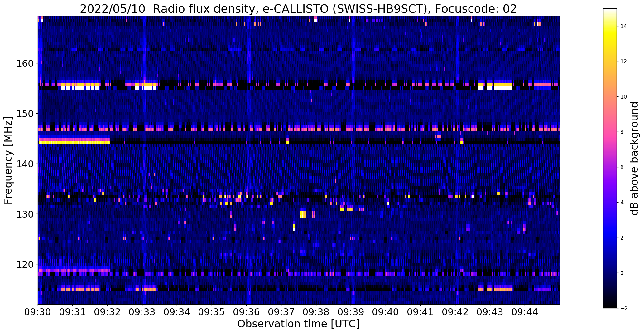
Task: Click the colorbar tick label 4
Action: click(622, 203)
